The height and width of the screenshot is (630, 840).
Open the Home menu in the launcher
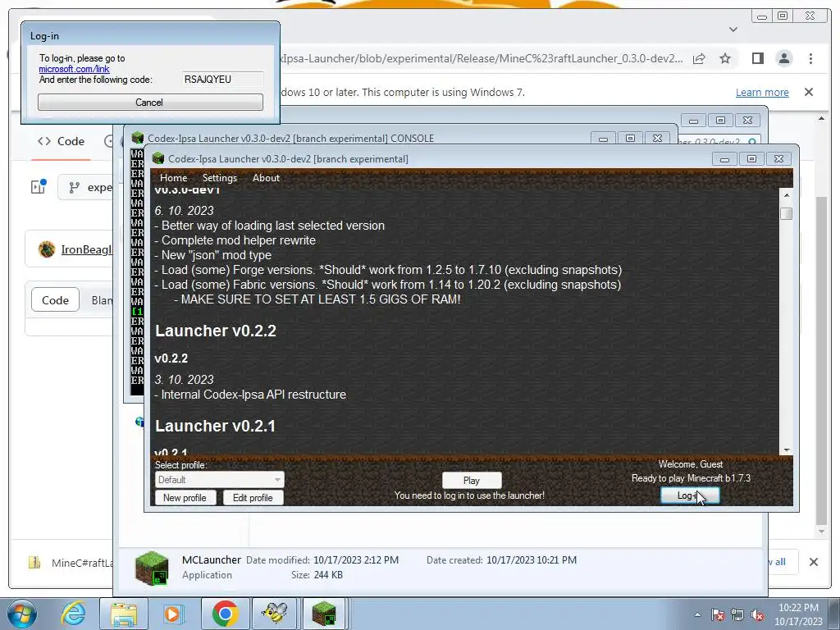pos(174,178)
